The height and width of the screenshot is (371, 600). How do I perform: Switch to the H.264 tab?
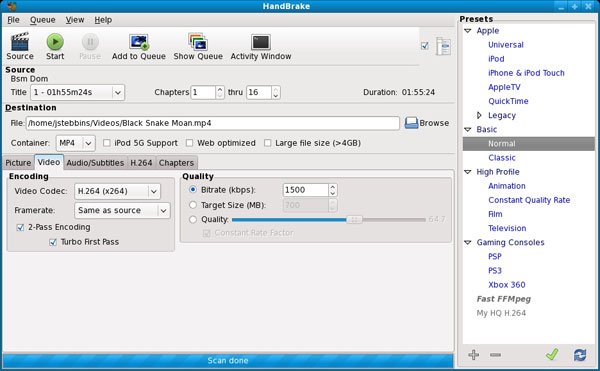141,163
